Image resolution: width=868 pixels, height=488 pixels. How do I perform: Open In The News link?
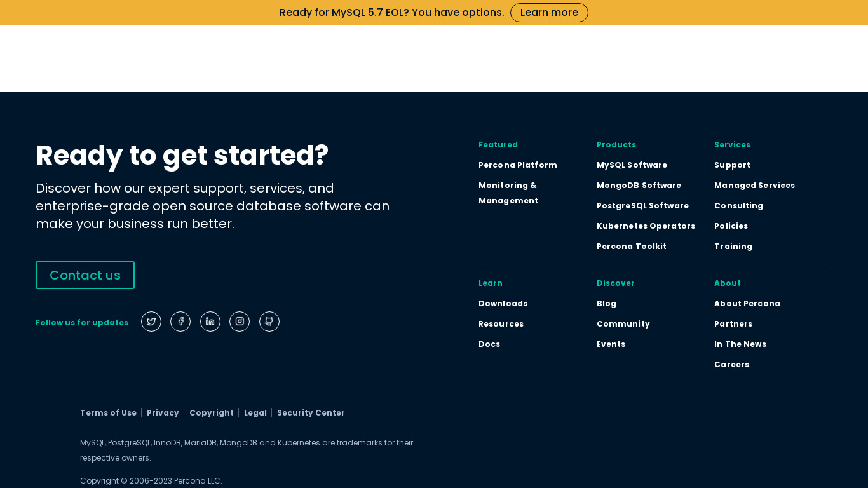740,344
